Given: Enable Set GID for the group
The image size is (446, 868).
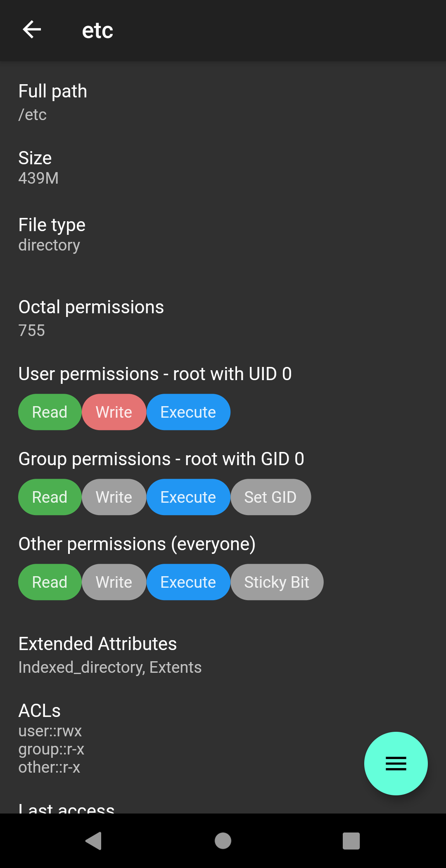Looking at the screenshot, I should (x=270, y=497).
